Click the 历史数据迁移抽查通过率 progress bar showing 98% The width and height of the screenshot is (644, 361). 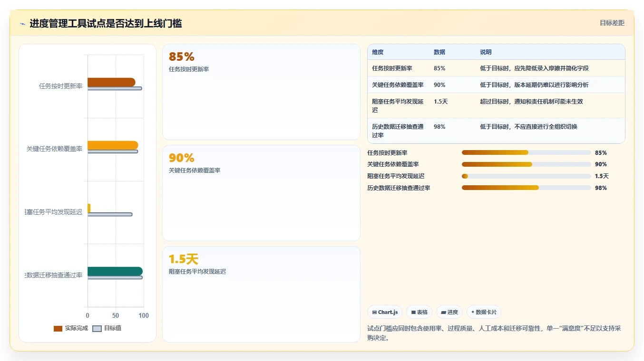pyautogui.click(x=526, y=188)
